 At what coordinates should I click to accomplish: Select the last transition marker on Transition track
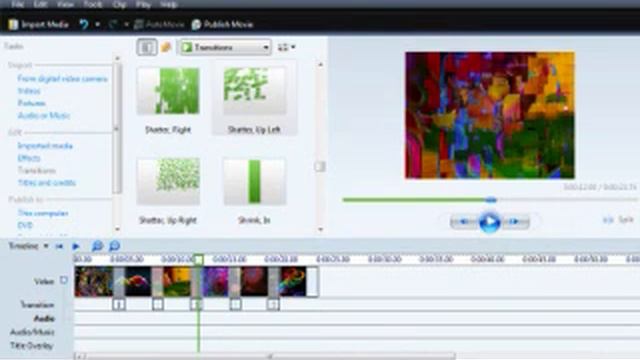click(x=273, y=304)
